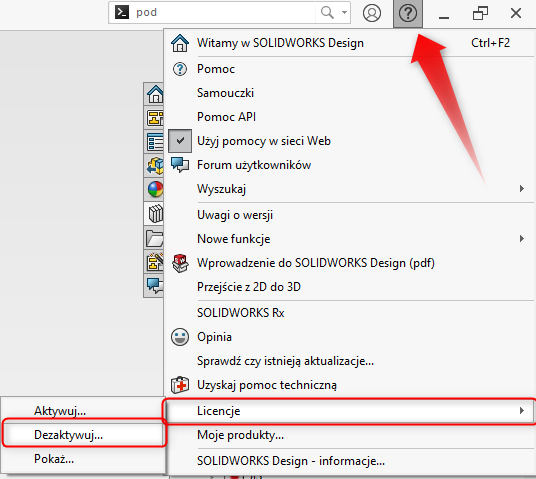This screenshot has height=479, width=536.
Task: Open the search options dropdown arrow
Action: click(344, 13)
